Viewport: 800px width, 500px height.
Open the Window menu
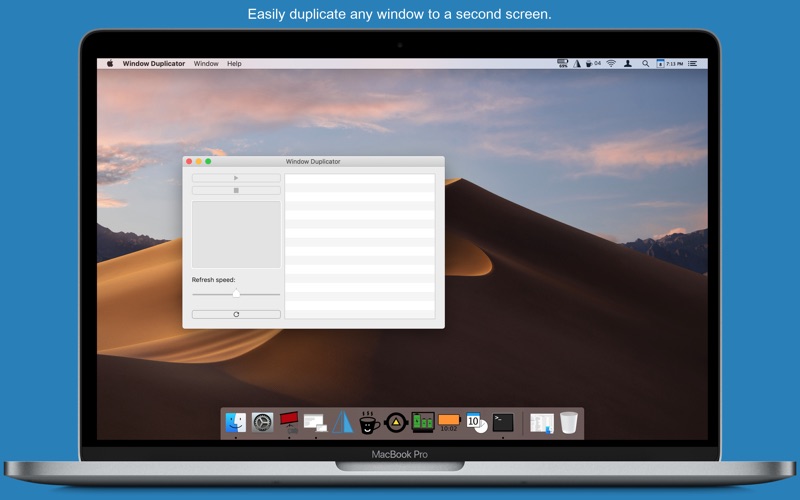point(206,64)
